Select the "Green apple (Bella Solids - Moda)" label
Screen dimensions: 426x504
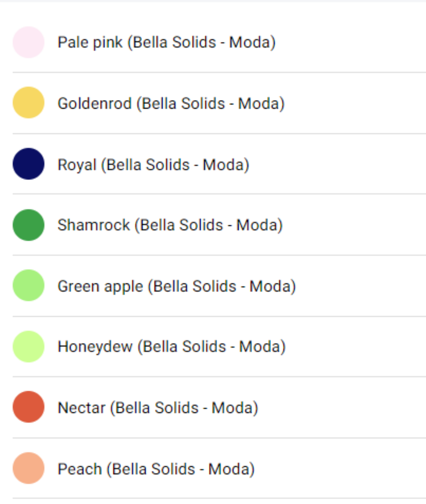(x=177, y=286)
